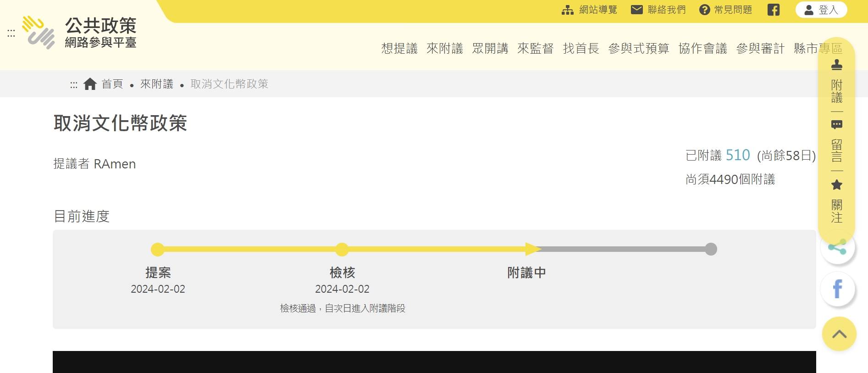Click the 留言 label in floating sidebar
Screen dimensions: 868x373
point(837,151)
